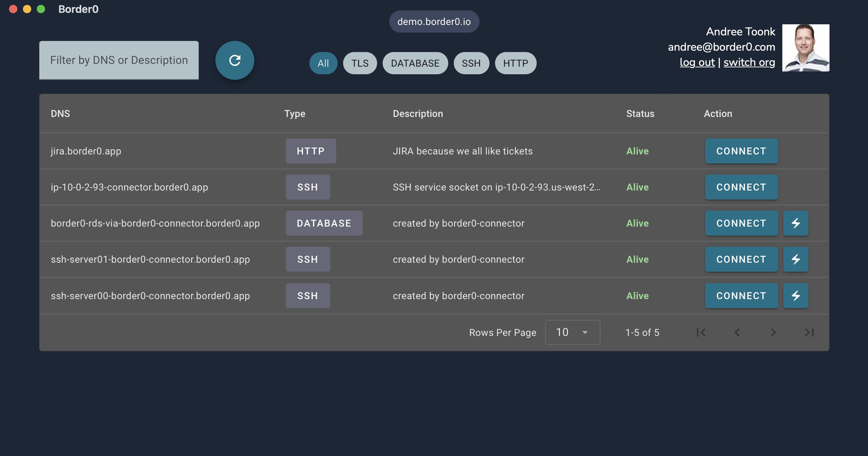This screenshot has height=456, width=868.
Task: Switch to the All sockets tab
Action: [x=323, y=63]
